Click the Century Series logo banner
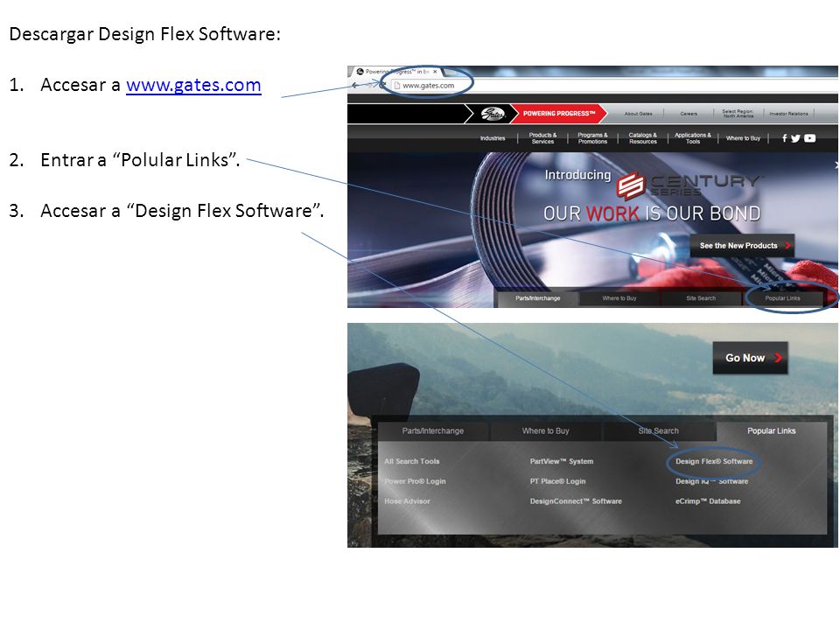The height and width of the screenshot is (630, 840). tap(690, 185)
